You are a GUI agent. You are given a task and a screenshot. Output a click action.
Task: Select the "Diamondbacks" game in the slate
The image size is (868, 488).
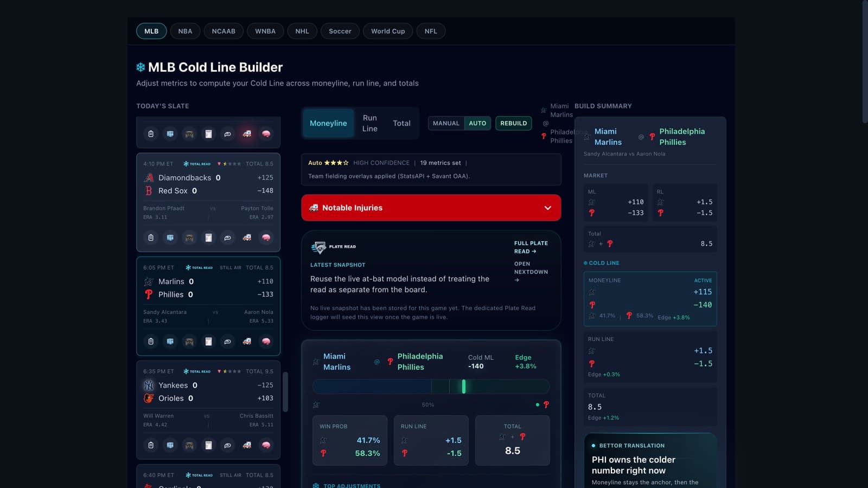click(208, 202)
